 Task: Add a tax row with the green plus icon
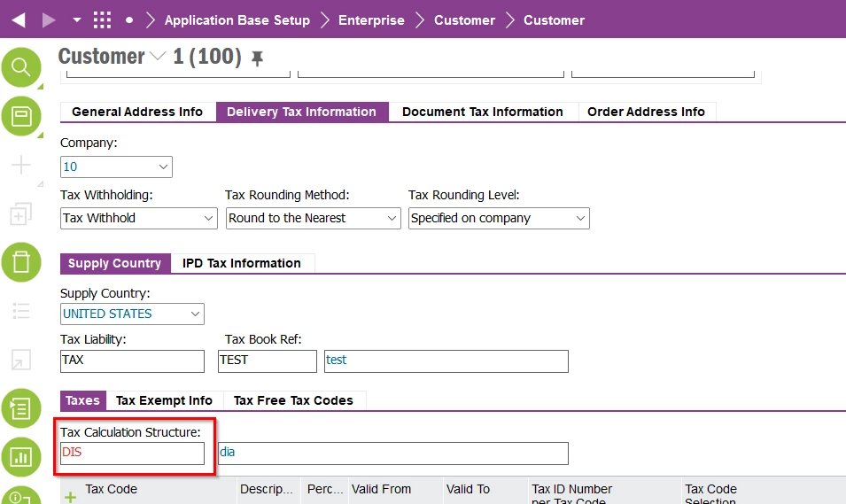coord(70,497)
